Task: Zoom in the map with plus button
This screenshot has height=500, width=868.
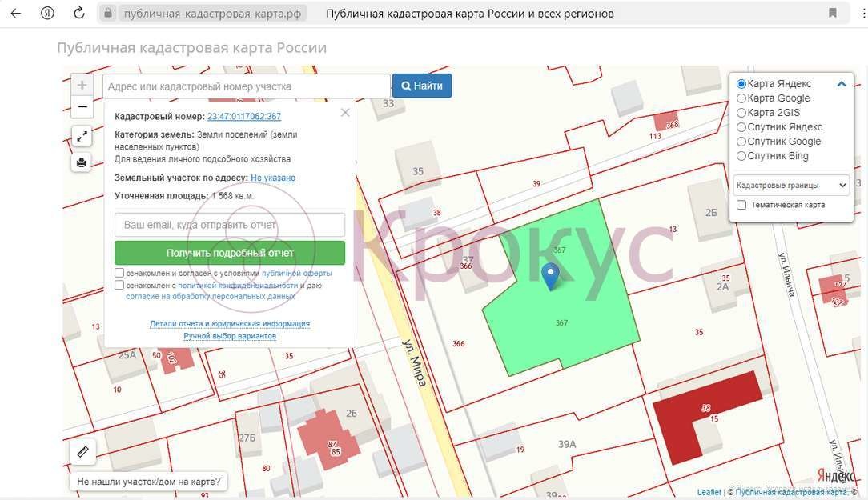Action: [82, 85]
